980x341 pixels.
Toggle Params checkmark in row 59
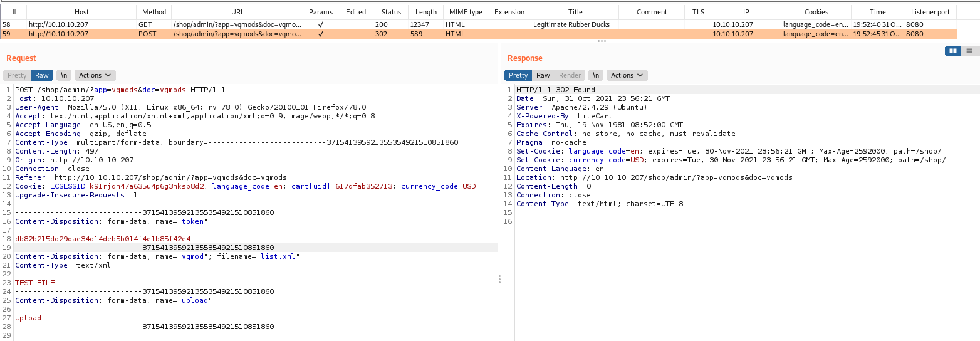pyautogui.click(x=321, y=34)
